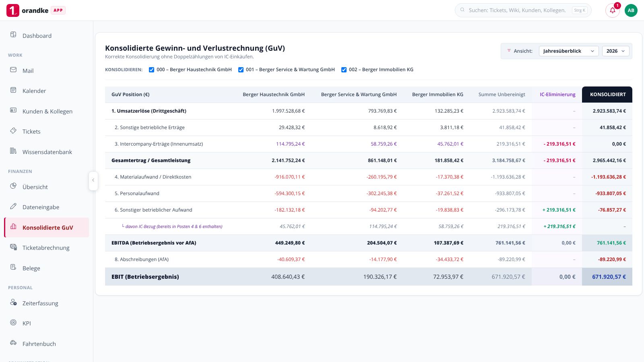Screen dimensions: 644x362
Task: Click the Tickets tag icon
Action: coord(13,130)
